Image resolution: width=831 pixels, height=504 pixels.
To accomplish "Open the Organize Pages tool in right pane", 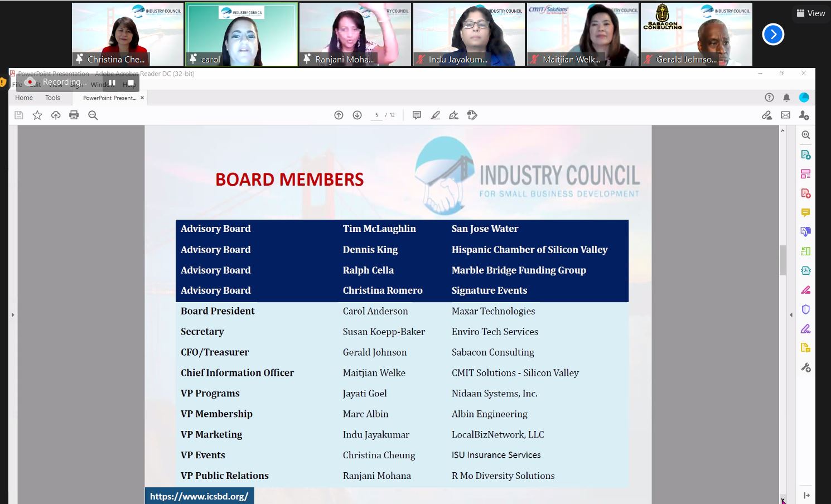I will coord(806,251).
